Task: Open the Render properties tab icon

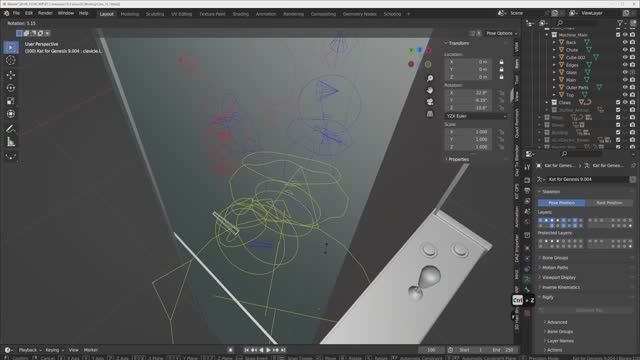Action: [527, 180]
